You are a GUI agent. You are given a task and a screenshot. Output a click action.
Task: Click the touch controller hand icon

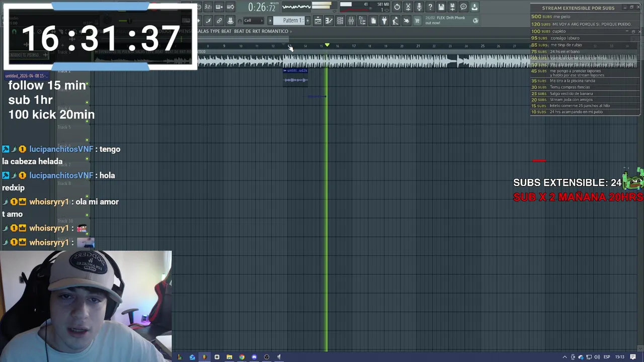(x=407, y=21)
